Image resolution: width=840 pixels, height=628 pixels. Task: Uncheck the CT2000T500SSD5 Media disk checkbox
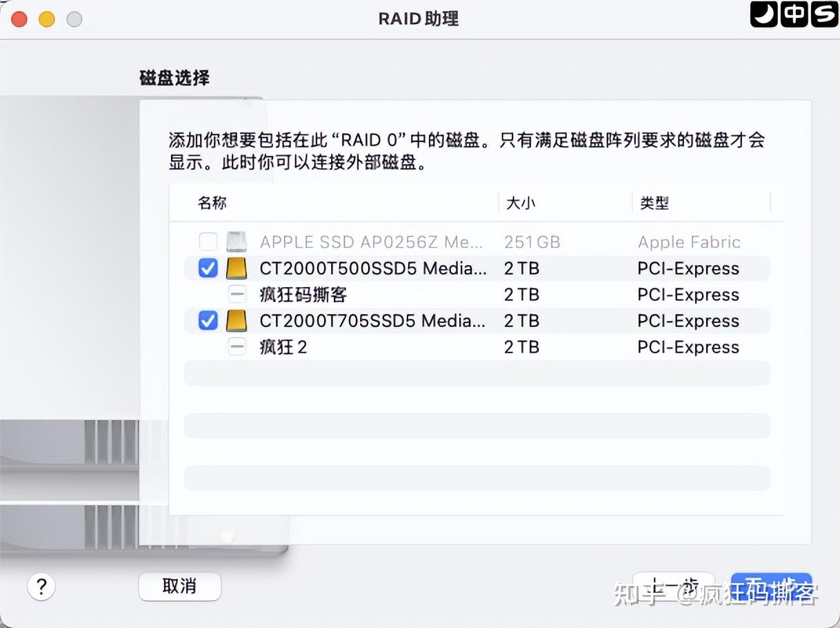[208, 268]
